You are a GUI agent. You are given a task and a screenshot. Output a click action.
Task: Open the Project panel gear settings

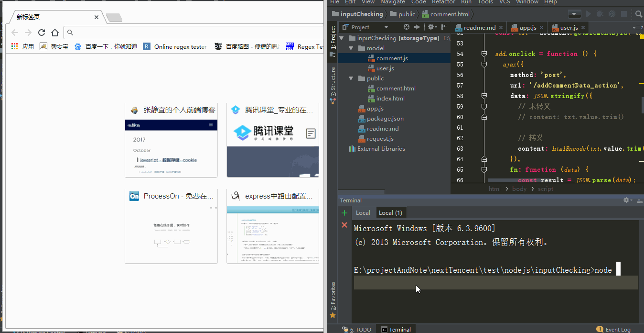(x=430, y=27)
